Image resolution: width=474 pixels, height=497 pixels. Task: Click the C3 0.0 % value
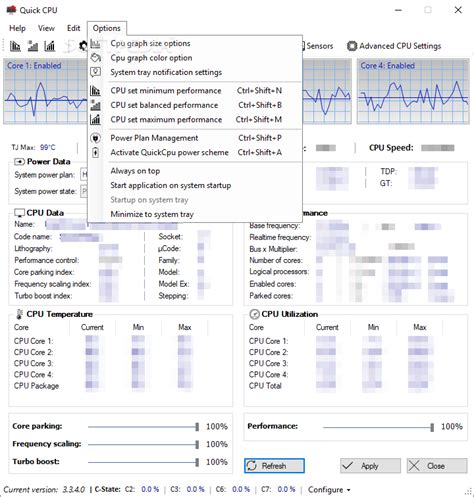click(x=195, y=489)
